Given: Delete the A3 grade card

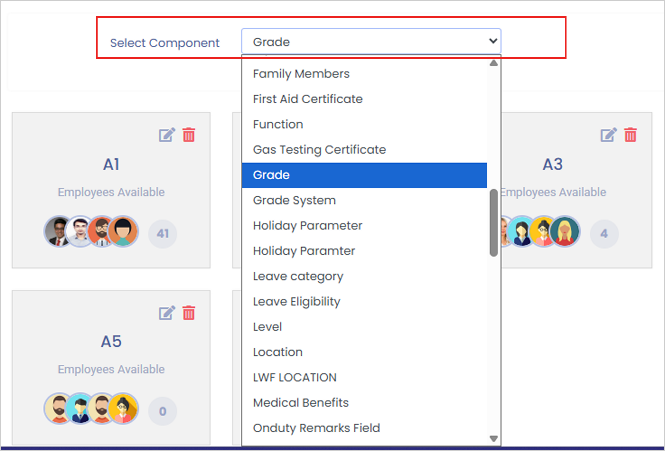Looking at the screenshot, I should tap(630, 135).
